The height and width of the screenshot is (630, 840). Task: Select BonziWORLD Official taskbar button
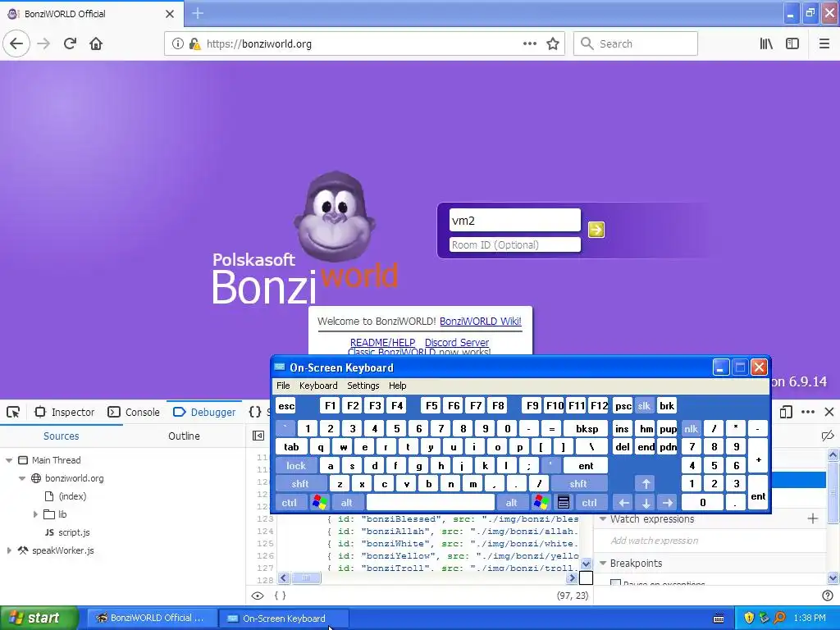(x=151, y=618)
